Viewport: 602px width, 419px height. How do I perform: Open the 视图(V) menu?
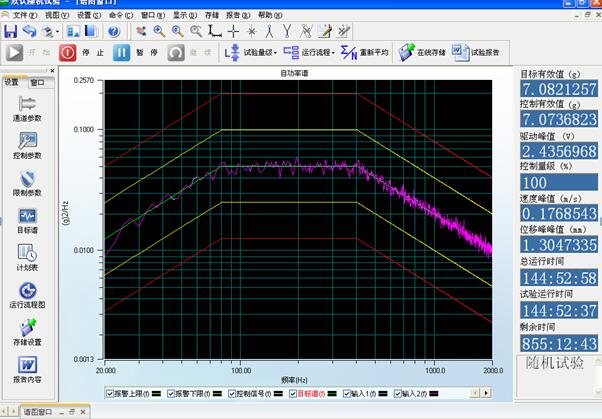coord(57,15)
